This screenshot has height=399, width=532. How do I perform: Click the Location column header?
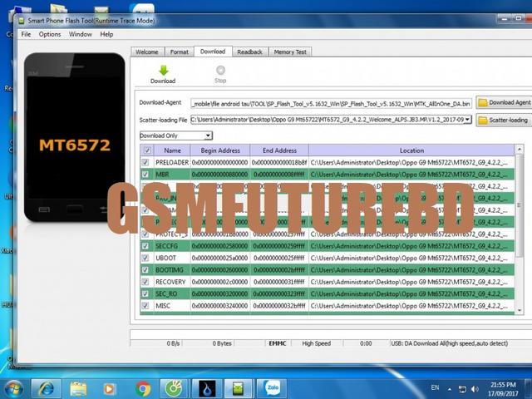411,150
